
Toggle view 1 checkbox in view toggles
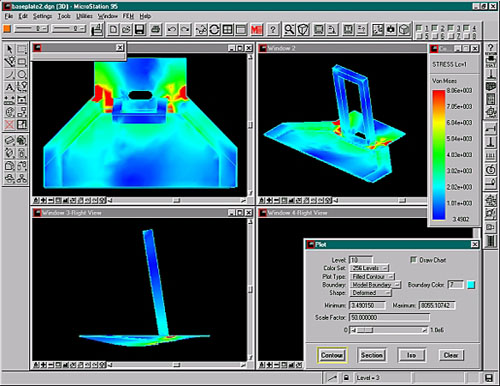click(x=419, y=28)
